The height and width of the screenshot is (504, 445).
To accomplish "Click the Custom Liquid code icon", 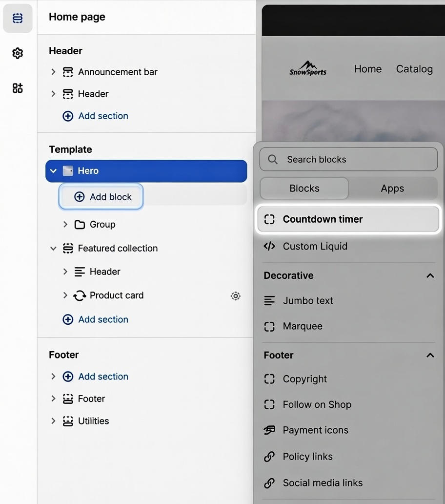I will [269, 246].
